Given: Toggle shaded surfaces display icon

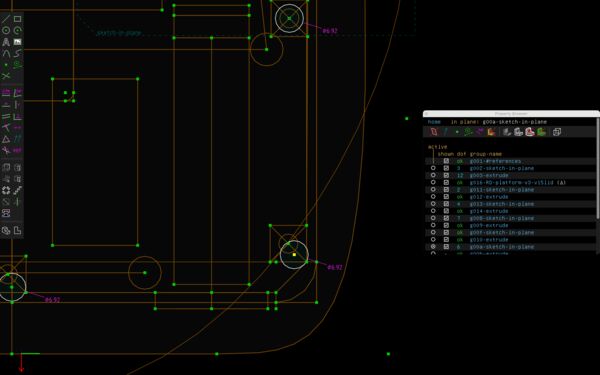Looking at the screenshot, I should 507,132.
